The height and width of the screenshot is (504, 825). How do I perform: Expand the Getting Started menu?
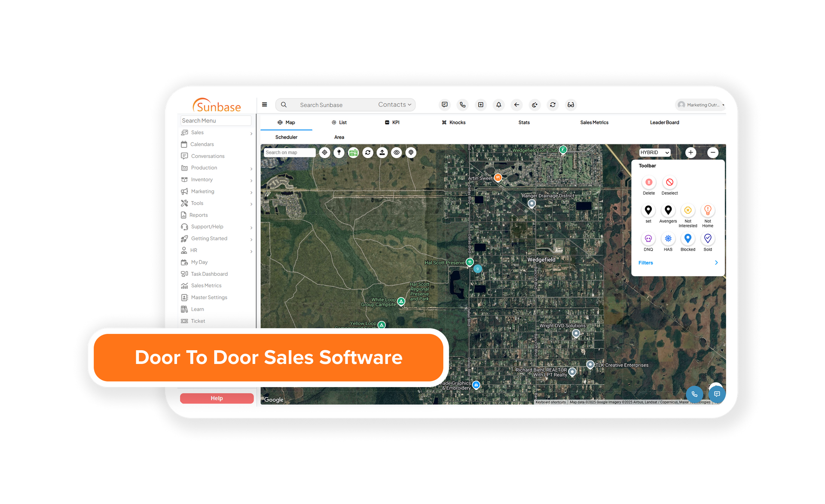coord(217,238)
